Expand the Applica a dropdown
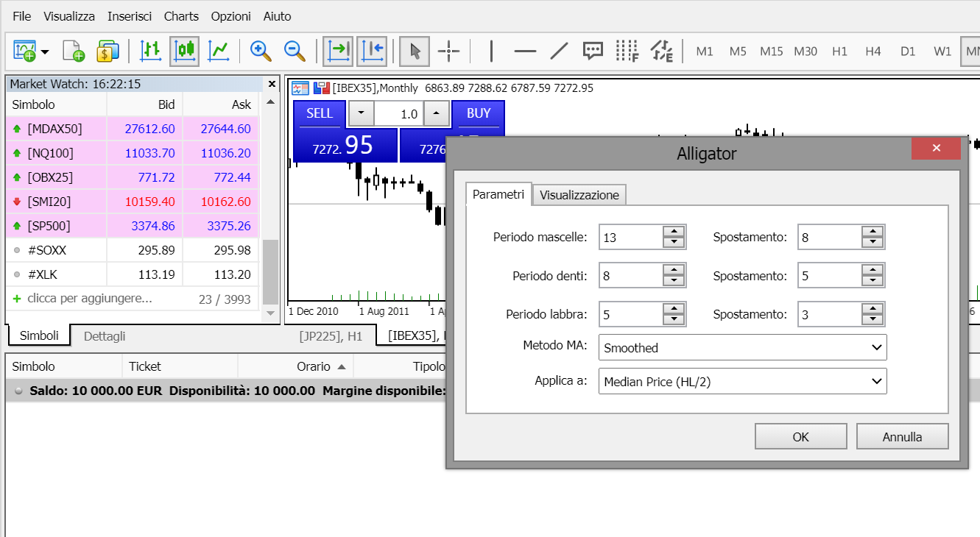Screen dimensions: 980x537 [743, 381]
